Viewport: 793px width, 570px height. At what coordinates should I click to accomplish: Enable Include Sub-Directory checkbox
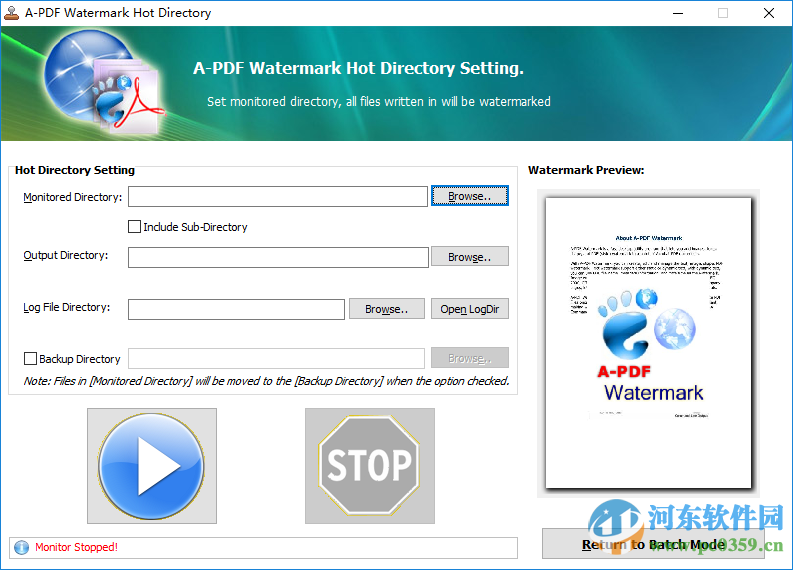tap(134, 227)
